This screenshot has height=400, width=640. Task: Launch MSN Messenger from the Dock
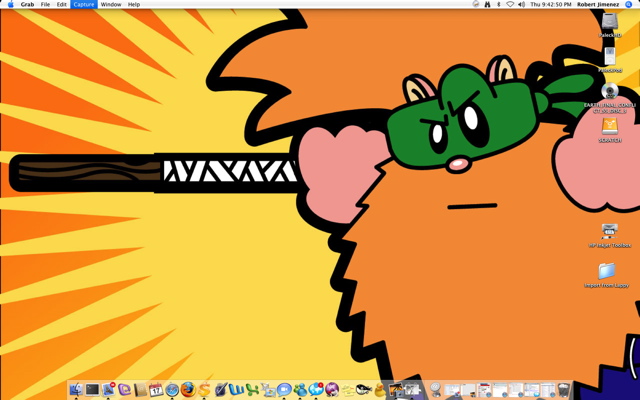pos(300,390)
